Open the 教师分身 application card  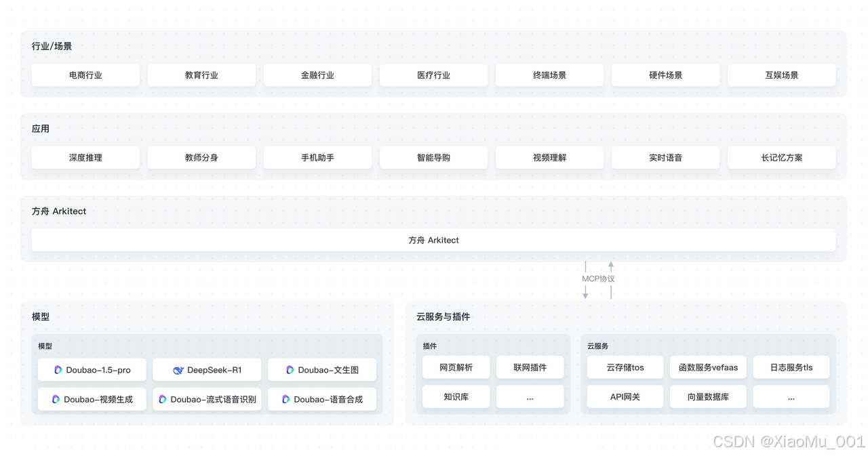(x=201, y=157)
